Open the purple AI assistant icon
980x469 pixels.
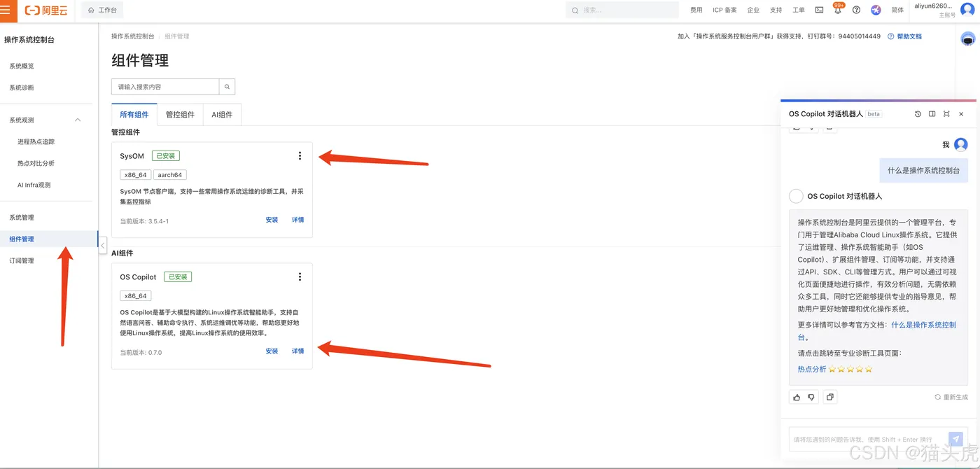[876, 10]
